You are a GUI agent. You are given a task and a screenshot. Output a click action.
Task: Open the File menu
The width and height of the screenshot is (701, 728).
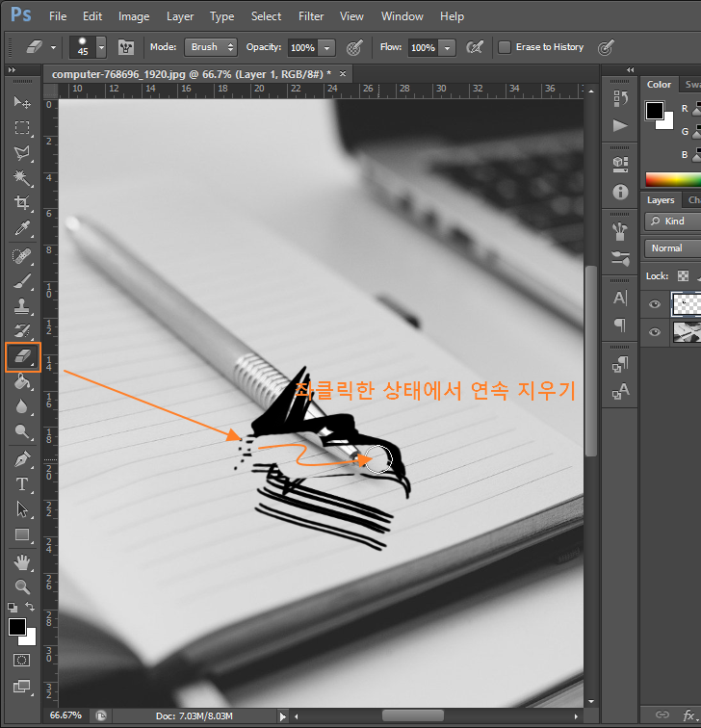coord(58,16)
